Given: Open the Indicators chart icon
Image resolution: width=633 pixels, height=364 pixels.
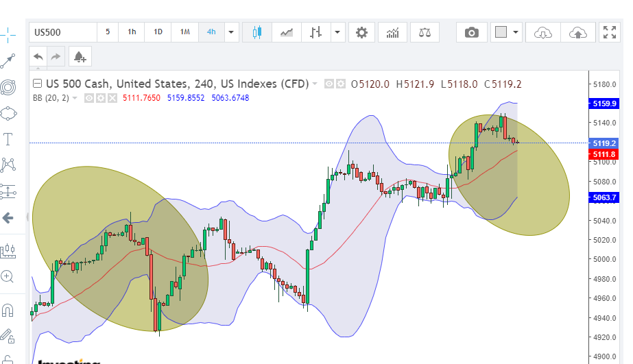Looking at the screenshot, I should tap(393, 32).
